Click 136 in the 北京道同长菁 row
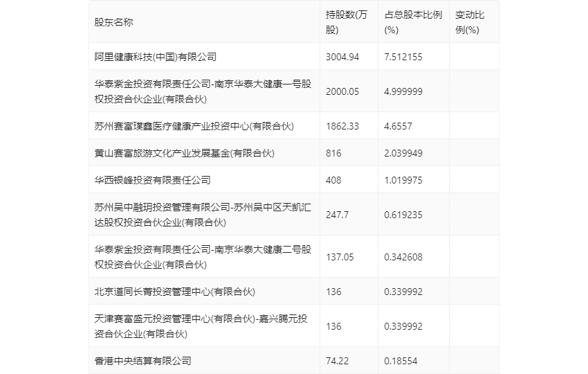 tap(333, 292)
